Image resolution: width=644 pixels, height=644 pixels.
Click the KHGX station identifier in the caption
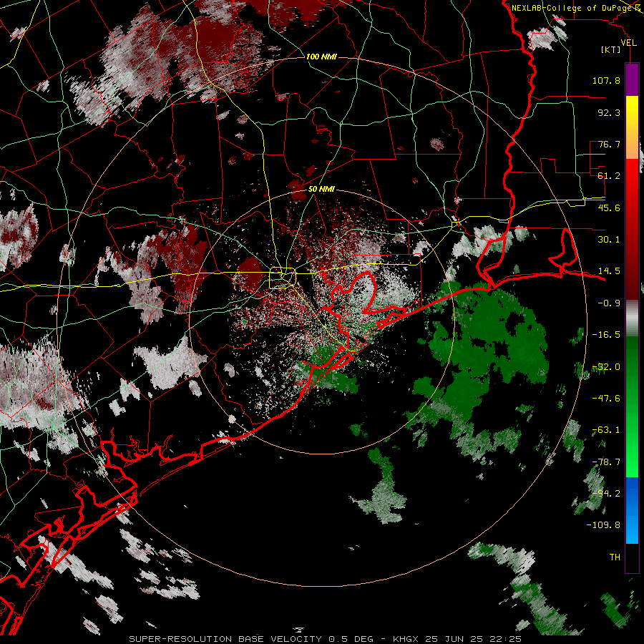pyautogui.click(x=407, y=639)
